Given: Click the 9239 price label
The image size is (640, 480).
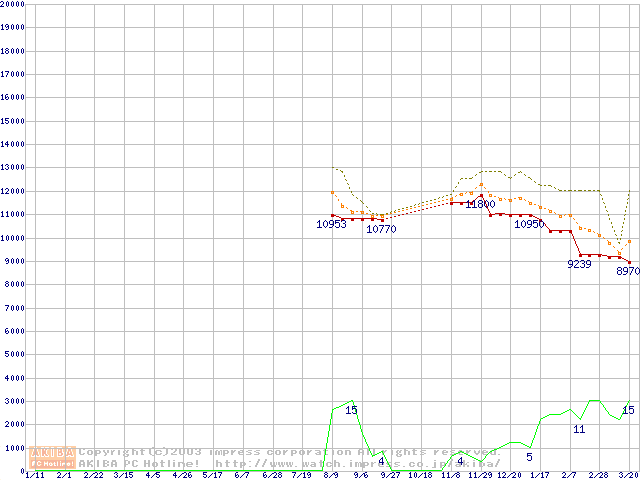Looking at the screenshot, I should 579,264.
